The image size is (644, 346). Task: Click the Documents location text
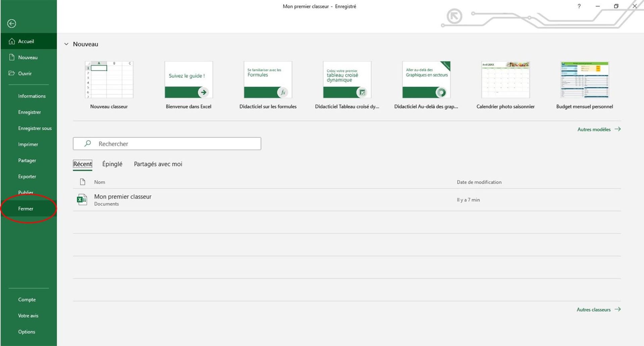tap(106, 204)
